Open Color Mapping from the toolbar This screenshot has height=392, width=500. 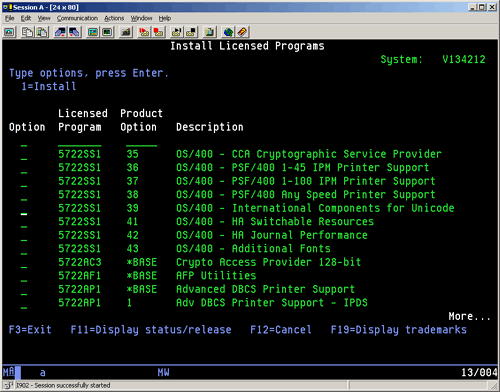(x=107, y=32)
